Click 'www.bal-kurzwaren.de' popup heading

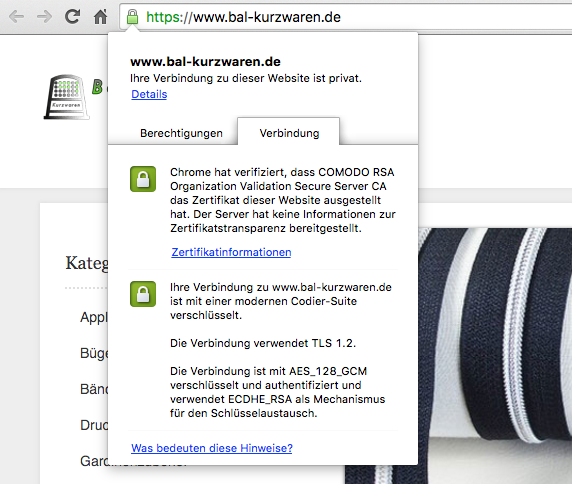tap(205, 62)
